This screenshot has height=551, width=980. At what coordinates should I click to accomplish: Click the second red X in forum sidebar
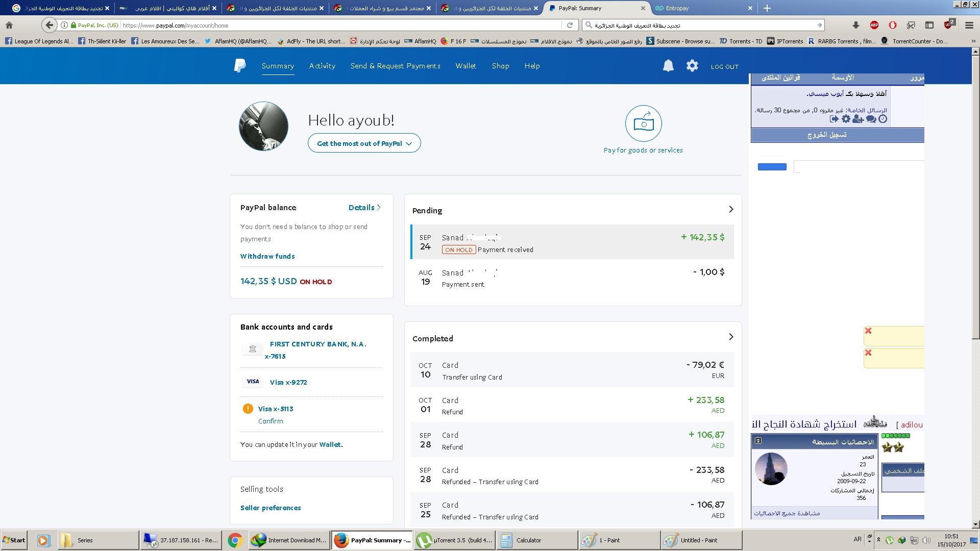(868, 353)
